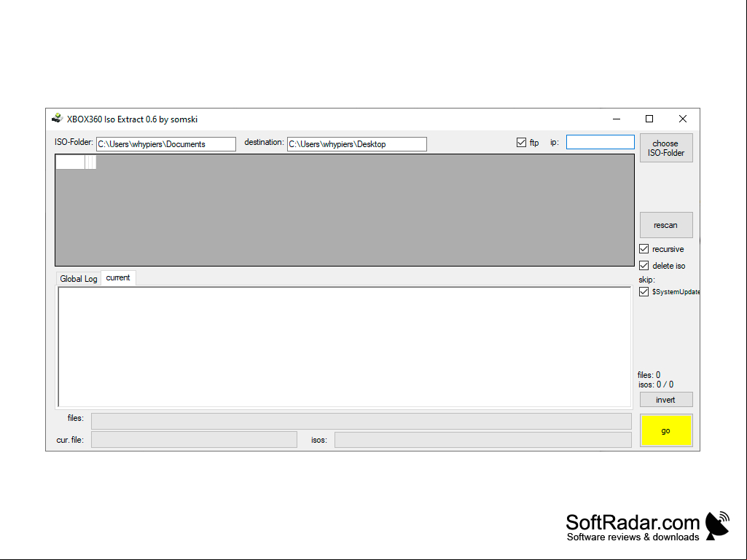
Task: Click the 'isos: 0 / 0' counter text
Action: coord(656,384)
